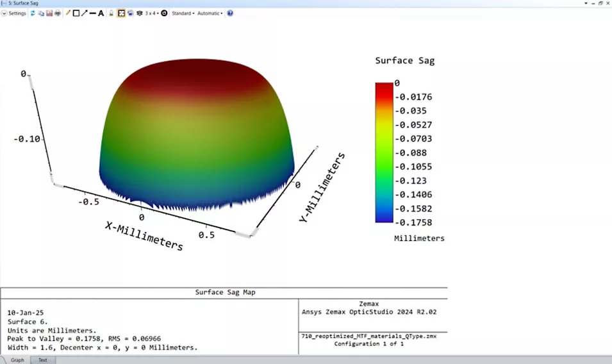Screen dimensions: 612x364
Task: Open the 3 x 4 layout dropdown
Action: coord(152,13)
